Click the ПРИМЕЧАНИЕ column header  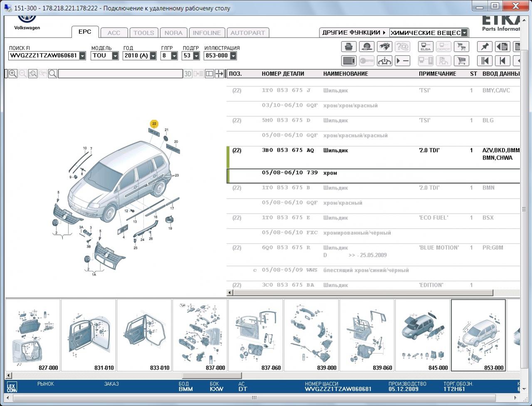point(437,74)
